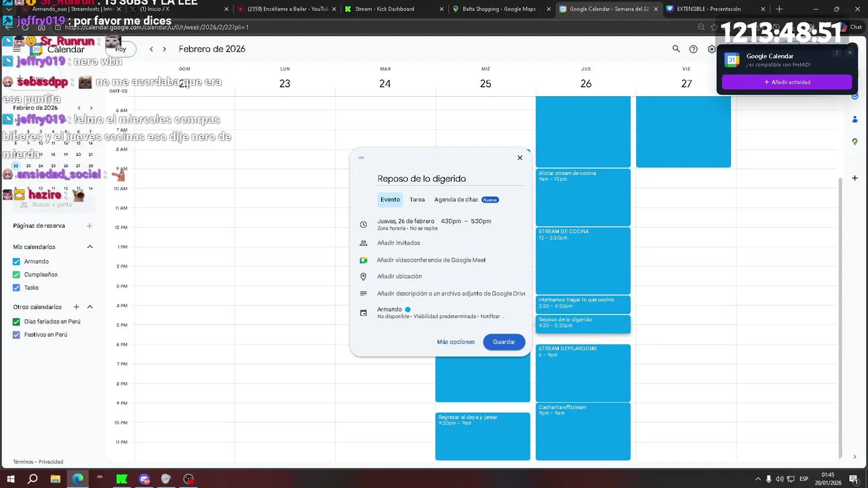Click plus icon to get add-ons
Viewport: 868px width, 488px height.
coord(855,178)
